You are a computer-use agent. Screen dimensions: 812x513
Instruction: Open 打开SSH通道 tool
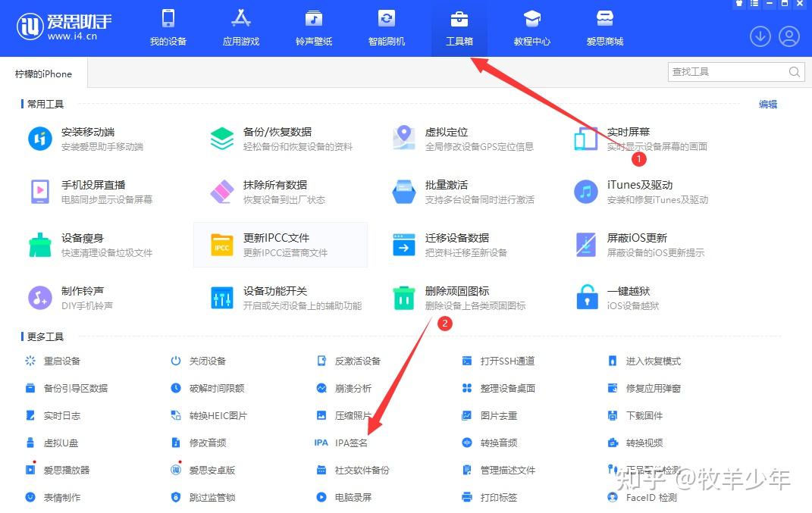[x=498, y=361]
